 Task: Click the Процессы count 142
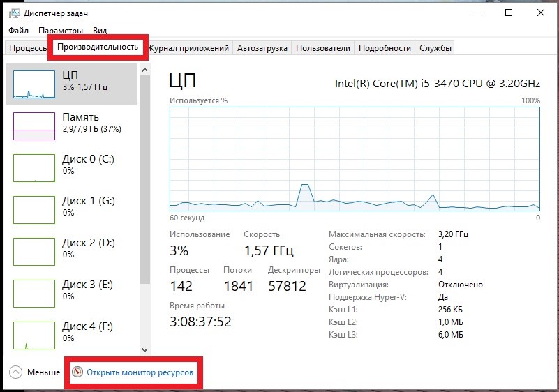181,286
